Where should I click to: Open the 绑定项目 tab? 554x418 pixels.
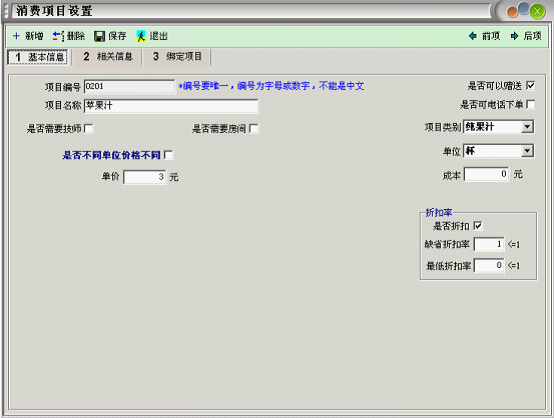point(177,57)
